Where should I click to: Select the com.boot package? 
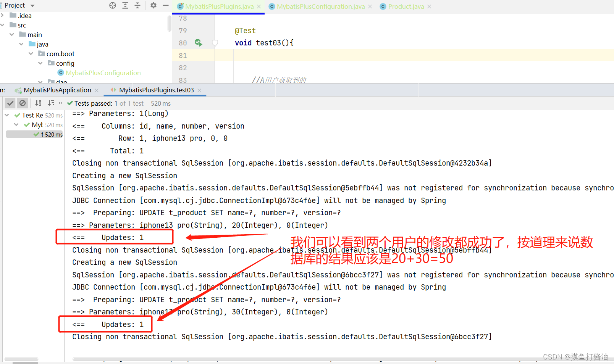click(x=57, y=54)
